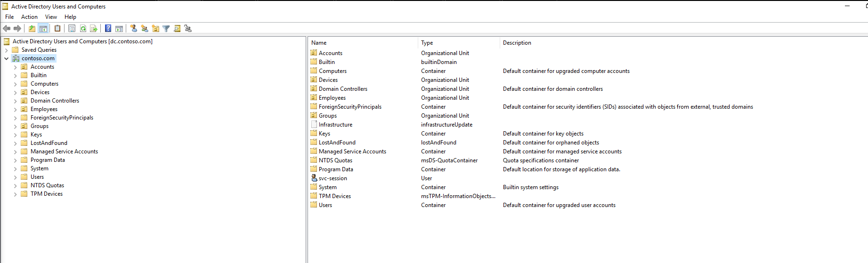
Task: Open the Action menu
Action: (x=29, y=17)
